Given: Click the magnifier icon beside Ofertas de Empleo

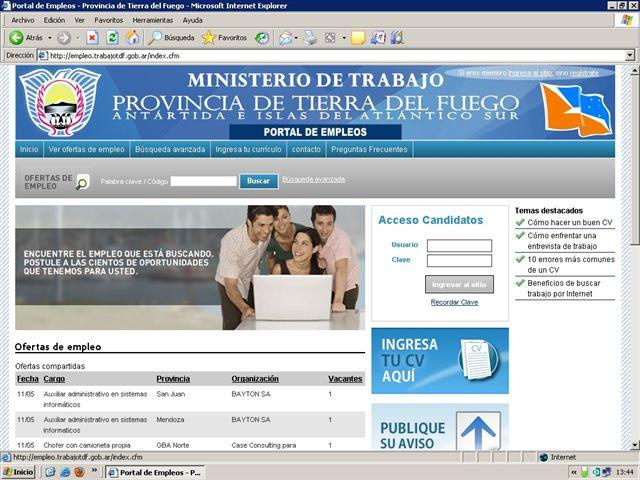Looking at the screenshot, I should 82,182.
